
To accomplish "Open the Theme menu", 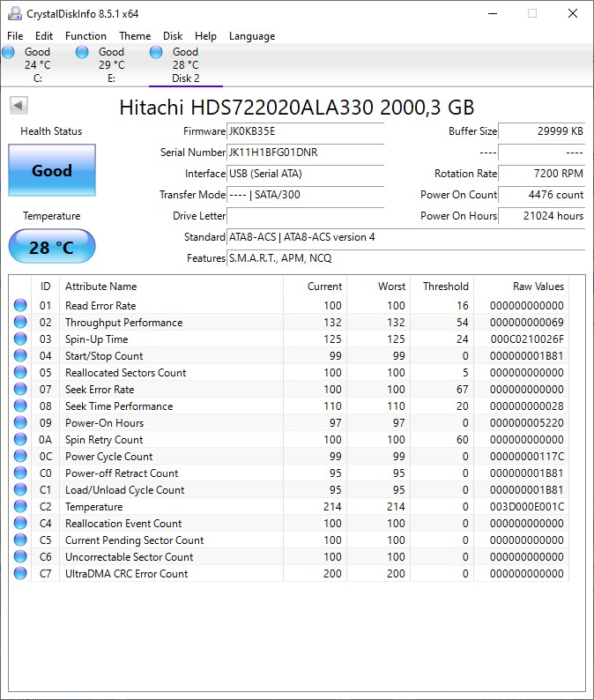I will [135, 36].
